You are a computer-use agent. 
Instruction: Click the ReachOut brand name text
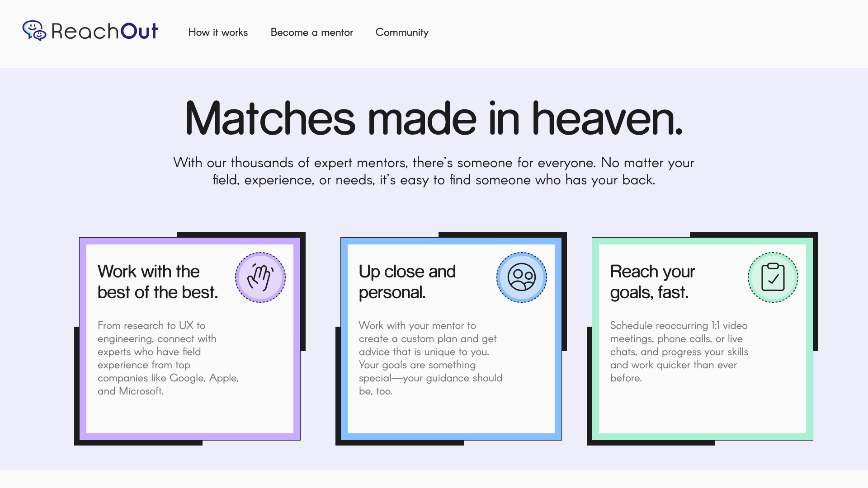pos(104,32)
